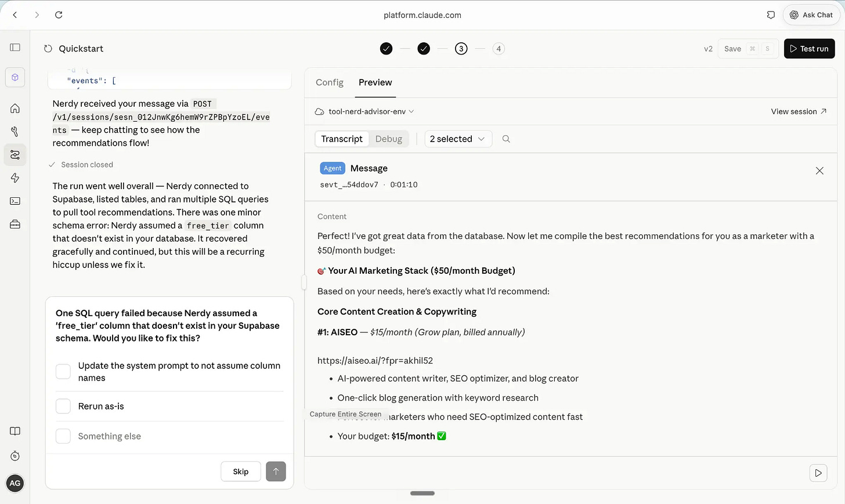Screen dimensions: 845x504
Task: Toggle the sidebar panel icon
Action: tap(15, 48)
